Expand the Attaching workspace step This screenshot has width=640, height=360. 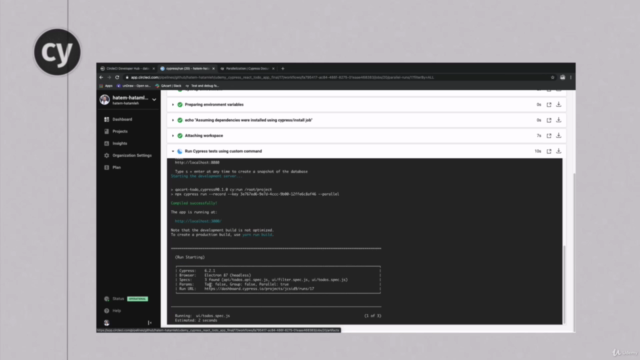pos(173,136)
